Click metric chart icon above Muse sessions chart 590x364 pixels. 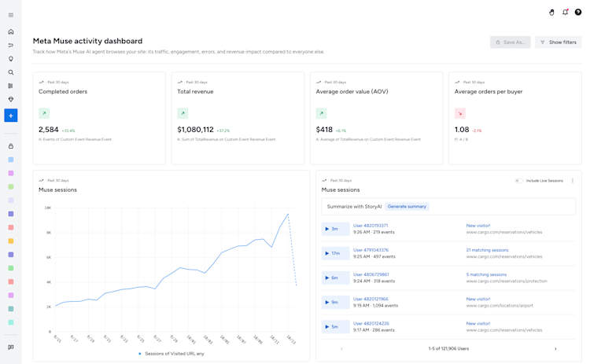[x=41, y=181]
